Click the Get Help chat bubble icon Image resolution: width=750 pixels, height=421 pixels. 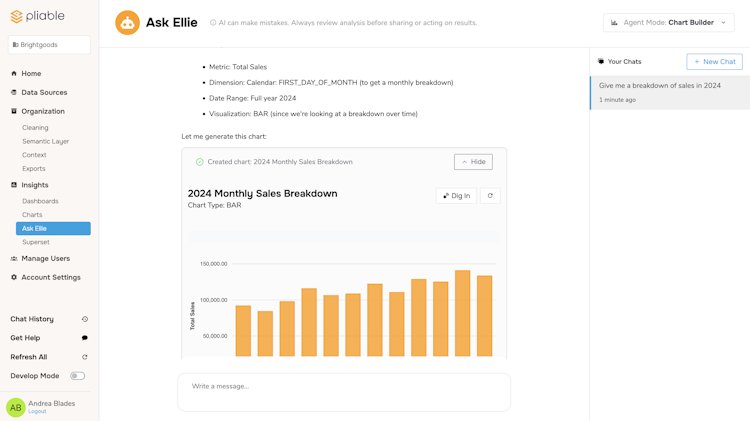(x=85, y=338)
